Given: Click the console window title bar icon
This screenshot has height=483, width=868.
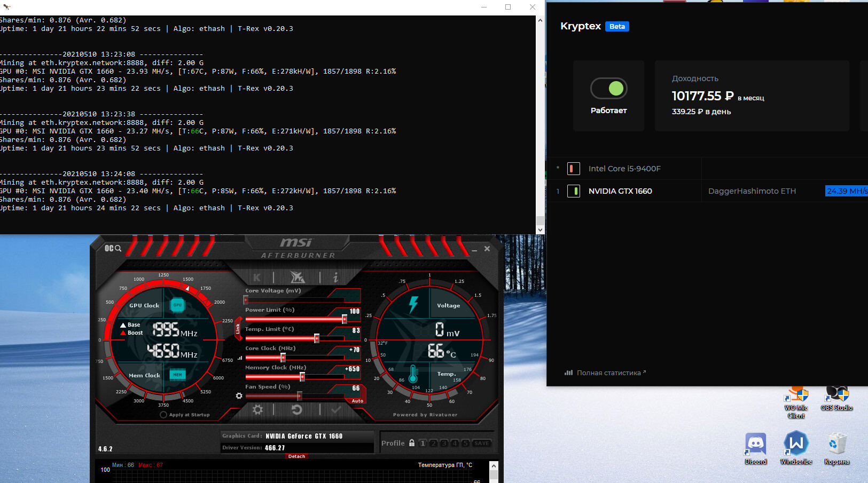Looking at the screenshot, I should pos(6,7).
